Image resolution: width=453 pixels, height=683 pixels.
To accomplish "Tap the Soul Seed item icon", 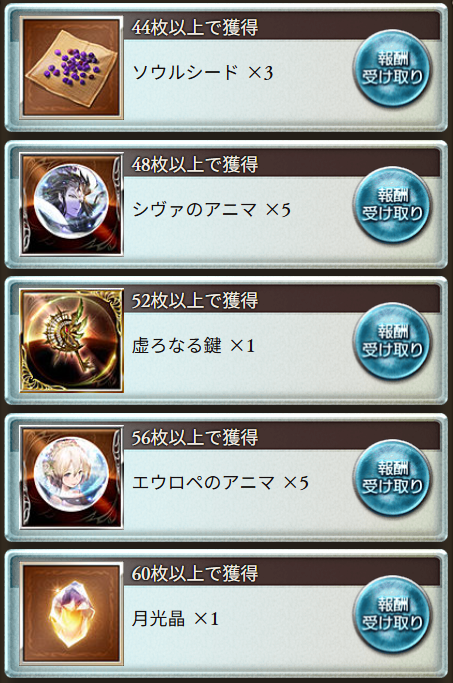I will pos(71,68).
